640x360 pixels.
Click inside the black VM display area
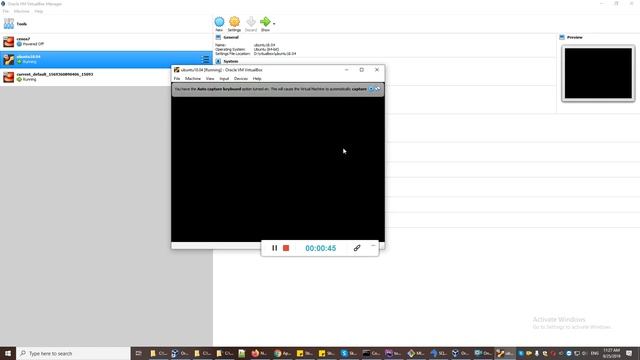click(278, 169)
